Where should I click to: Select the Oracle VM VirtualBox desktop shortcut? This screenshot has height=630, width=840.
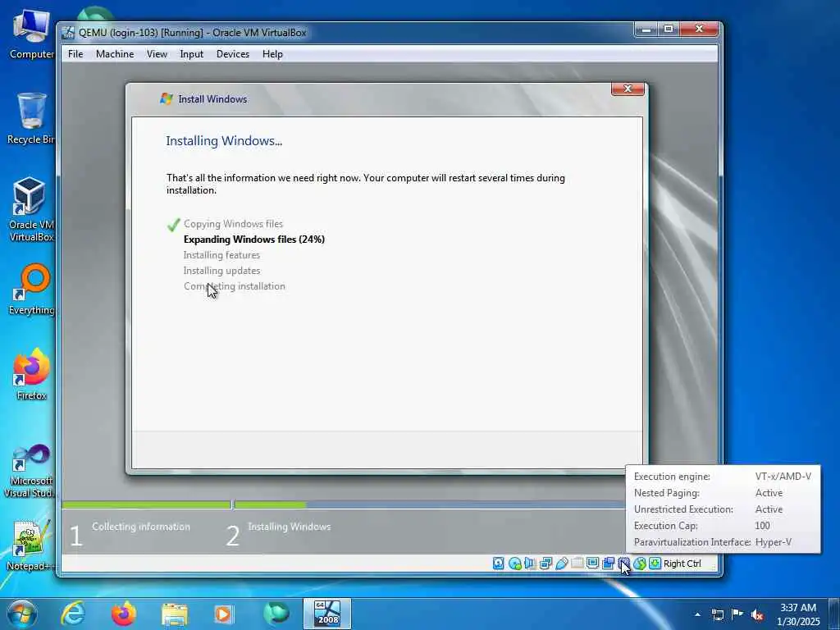30,209
